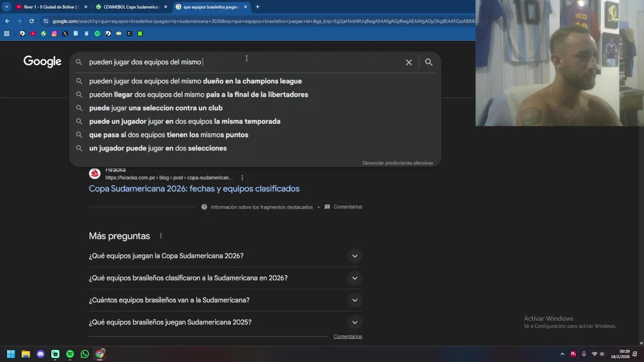Show hidden system tray icons chevron

[x=562, y=354]
